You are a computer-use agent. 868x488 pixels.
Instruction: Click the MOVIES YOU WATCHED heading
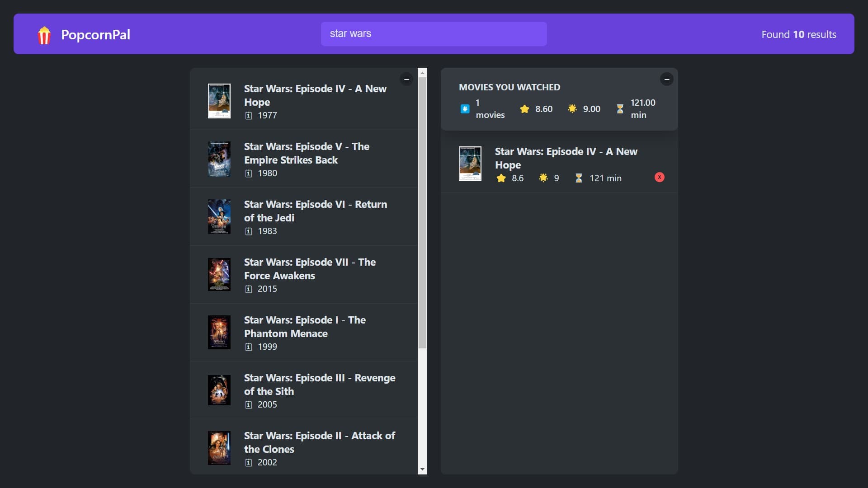point(509,87)
